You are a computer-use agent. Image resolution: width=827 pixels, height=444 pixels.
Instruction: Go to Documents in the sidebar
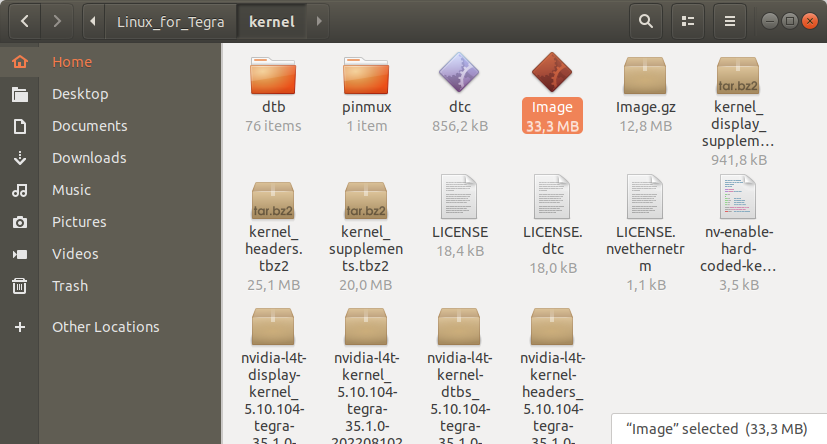coord(90,126)
